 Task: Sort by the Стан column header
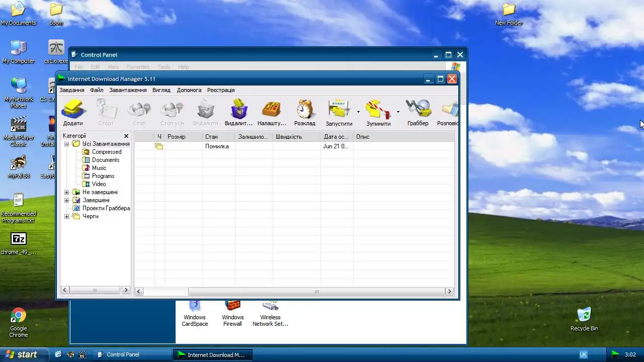click(x=218, y=137)
